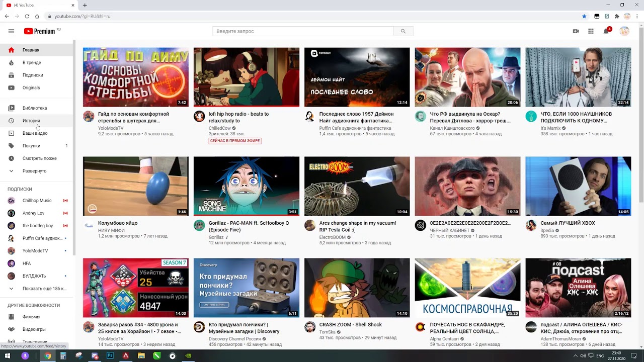The height and width of the screenshot is (362, 644).
Task: Open Библиотека in sidebar
Action: click(36, 108)
